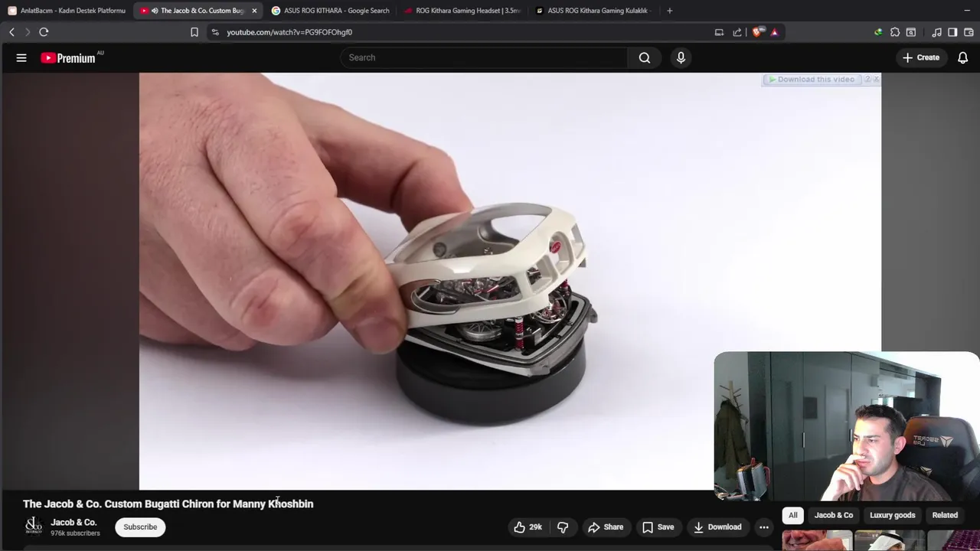Click the address bar URL
Image resolution: width=980 pixels, height=551 pixels.
point(289,32)
